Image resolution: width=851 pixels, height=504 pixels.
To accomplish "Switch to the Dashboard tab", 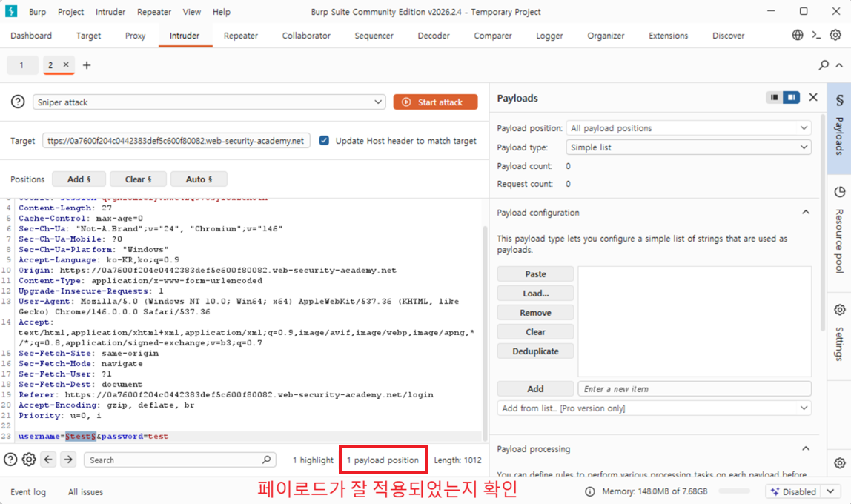I will pyautogui.click(x=31, y=36).
